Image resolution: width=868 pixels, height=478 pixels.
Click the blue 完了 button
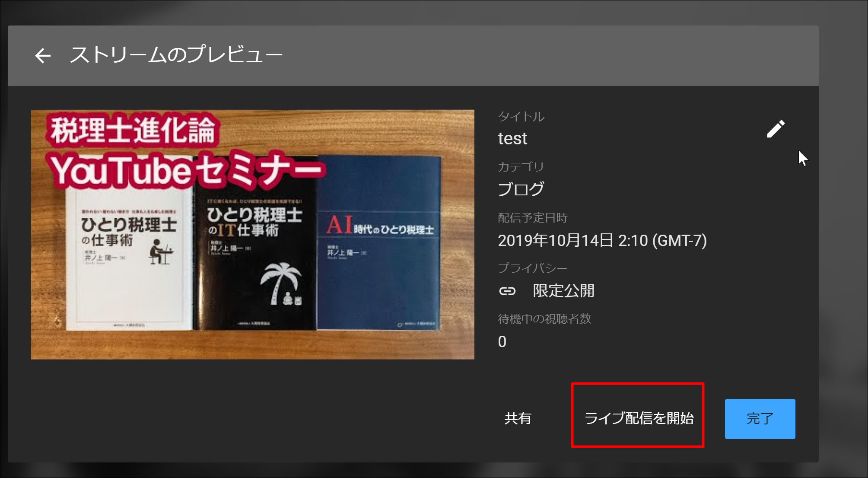(760, 419)
